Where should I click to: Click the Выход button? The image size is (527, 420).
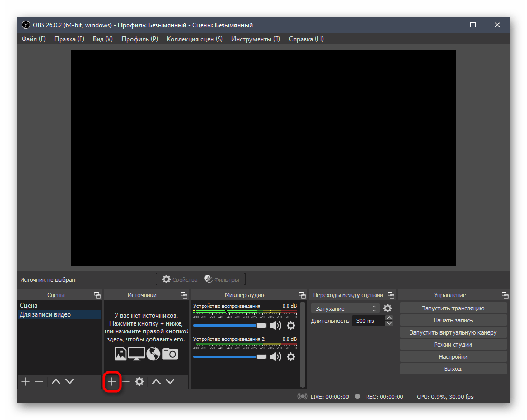[453, 369]
